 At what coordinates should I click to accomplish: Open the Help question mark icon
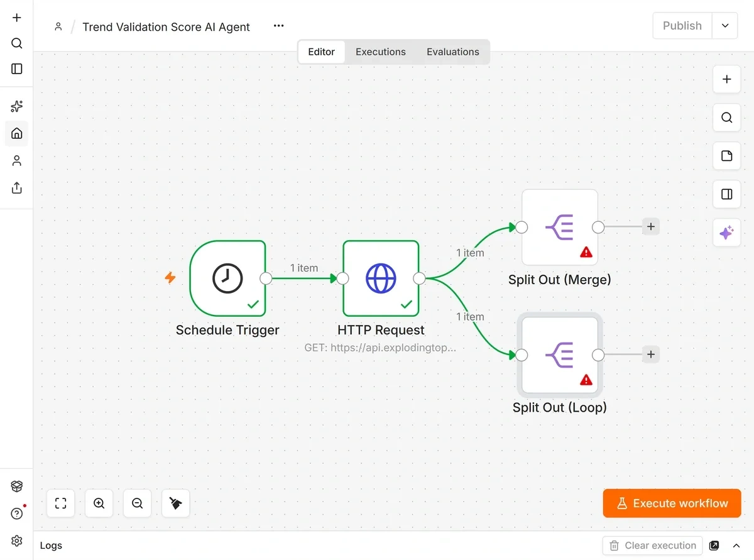17,513
